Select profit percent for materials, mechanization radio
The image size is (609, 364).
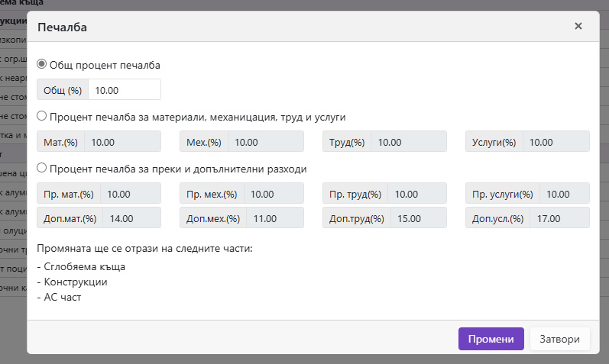pos(42,117)
